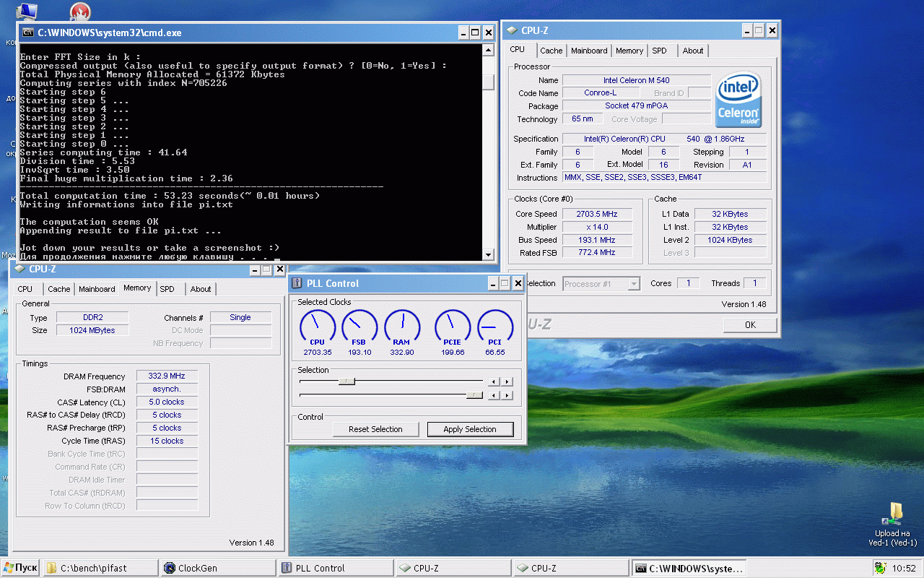Screen dimensions: 924x578
Task: Click the FSB clock dial gauge
Action: 359,329
